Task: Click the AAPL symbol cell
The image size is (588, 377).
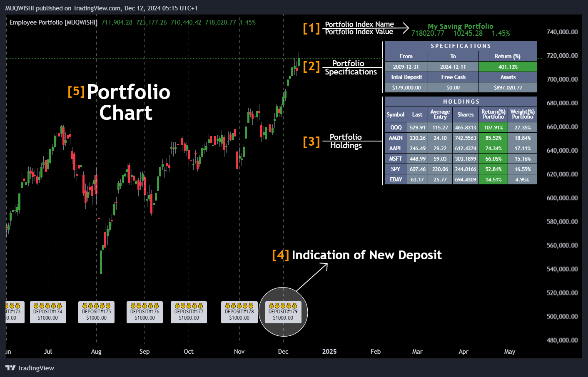Action: pos(396,148)
